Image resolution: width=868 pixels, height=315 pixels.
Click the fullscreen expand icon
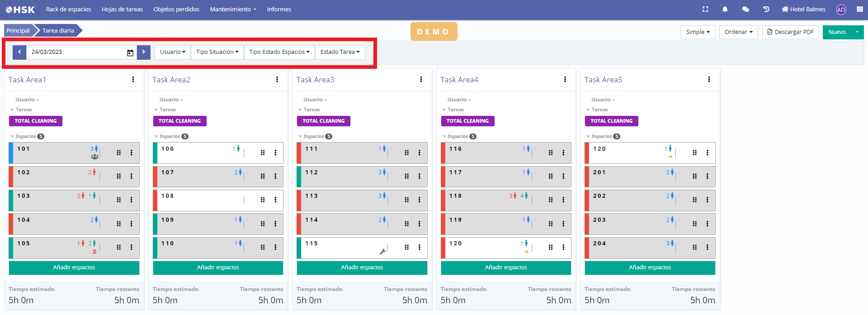705,9
